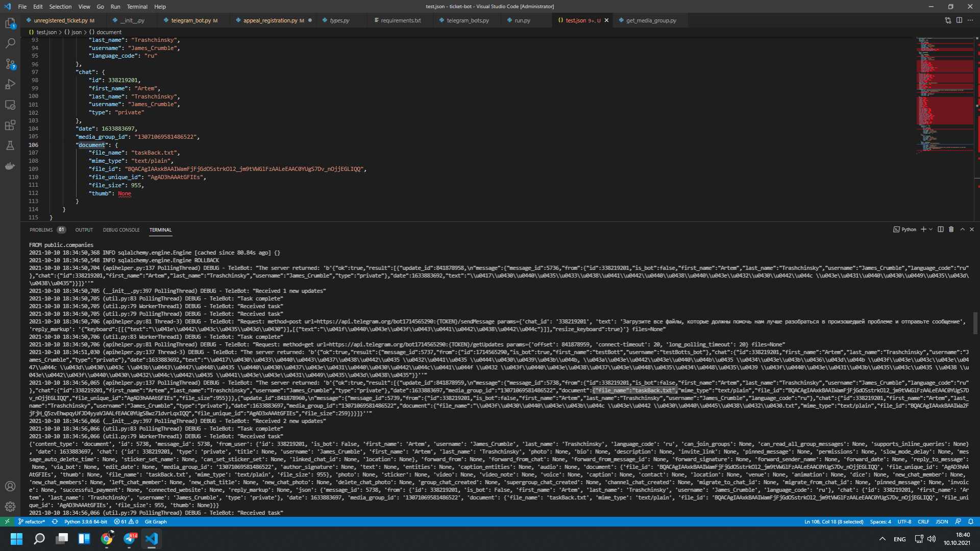The width and height of the screenshot is (980, 551).
Task: Create a new terminal with the plus icon
Action: tap(923, 230)
